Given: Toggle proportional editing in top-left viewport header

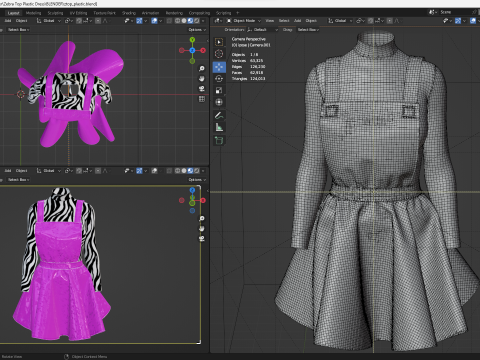Looking at the screenshot, I should click(x=98, y=21).
